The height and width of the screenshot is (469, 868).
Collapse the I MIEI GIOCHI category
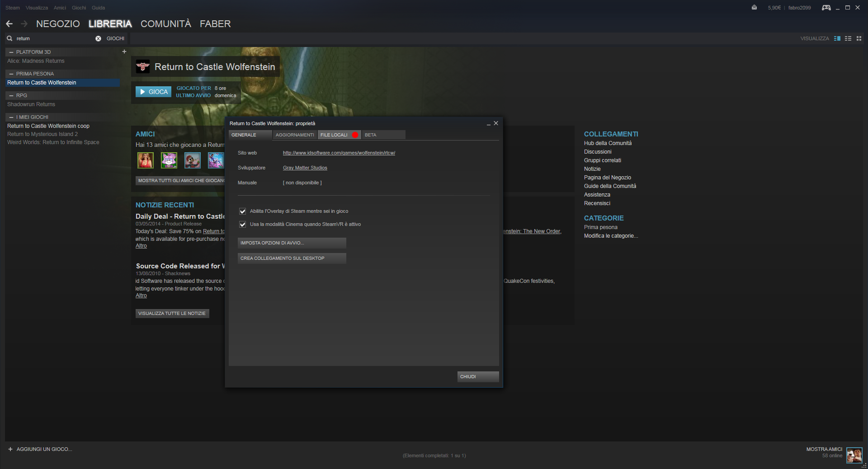pyautogui.click(x=11, y=117)
